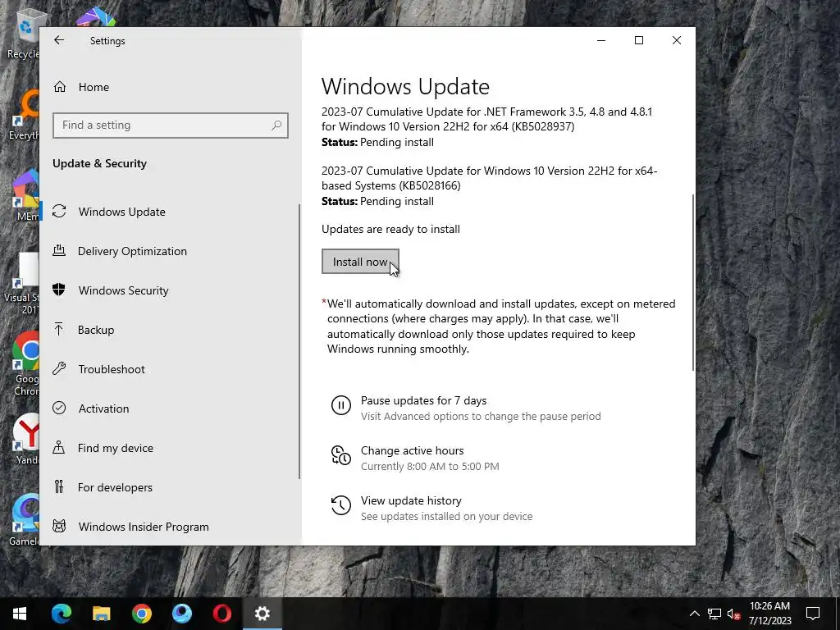Click the pause circle icon

340,405
